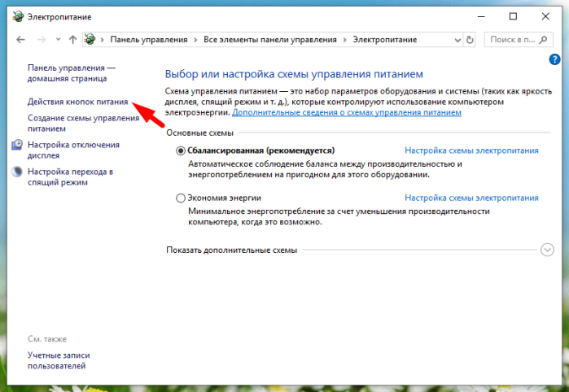This screenshot has height=392, width=569.
Task: Click Панель управления breadcrumb
Action: 149,40
